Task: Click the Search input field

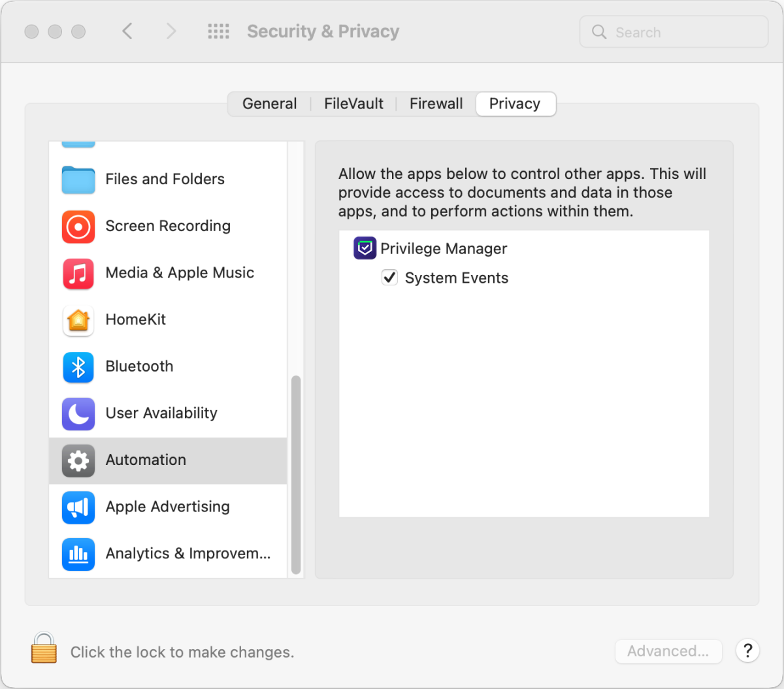Action: (x=679, y=32)
